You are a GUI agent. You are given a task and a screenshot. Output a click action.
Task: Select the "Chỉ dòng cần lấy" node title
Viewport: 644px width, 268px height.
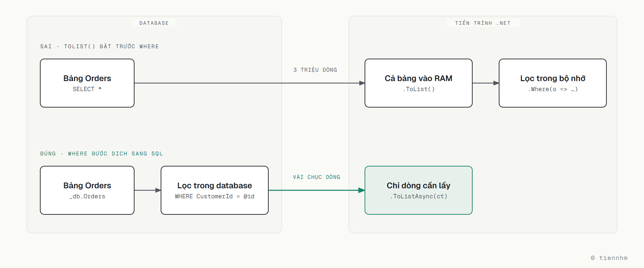419,186
